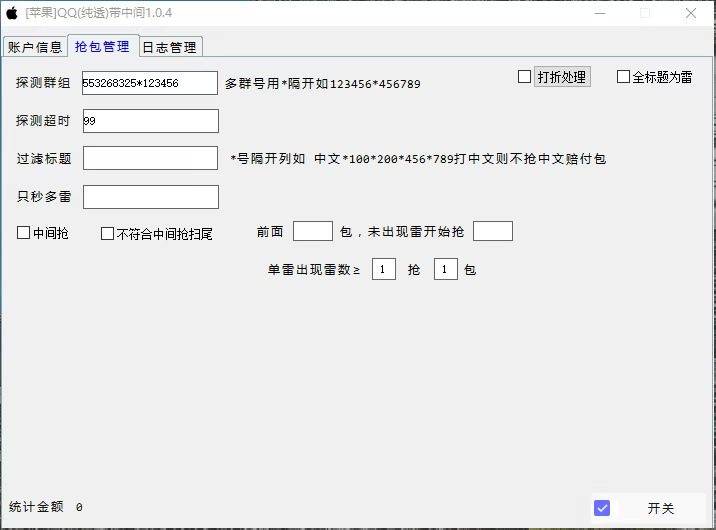Enable the 打折处理 checkbox
This screenshot has width=716, height=530.
[x=525, y=76]
